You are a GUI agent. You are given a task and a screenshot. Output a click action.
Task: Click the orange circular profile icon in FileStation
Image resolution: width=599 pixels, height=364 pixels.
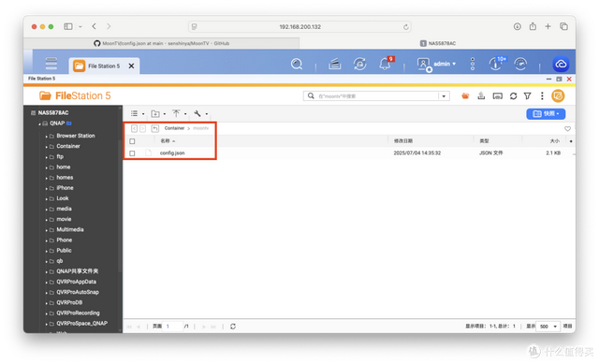click(x=558, y=95)
